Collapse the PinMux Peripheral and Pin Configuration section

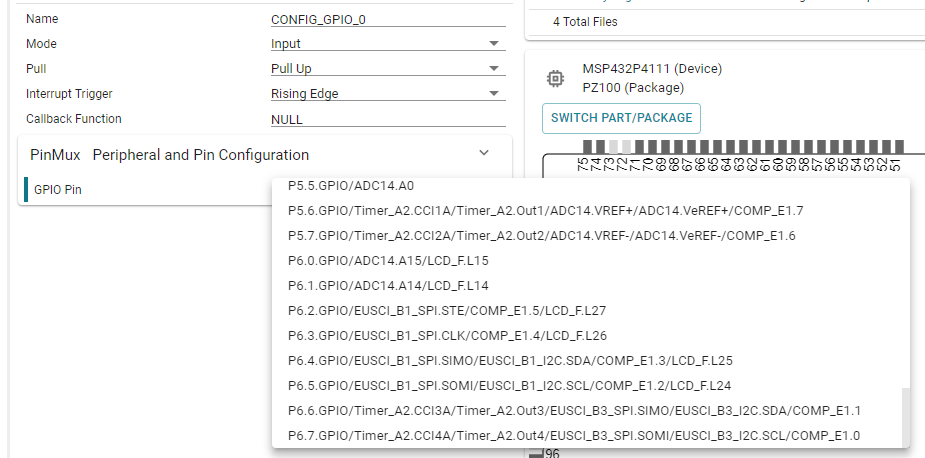pos(484,154)
